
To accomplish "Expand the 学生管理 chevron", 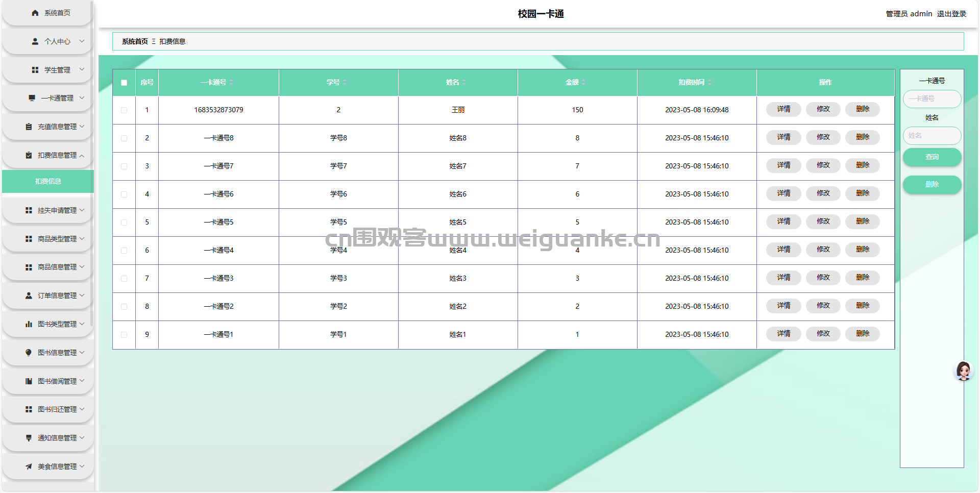I will coord(82,69).
